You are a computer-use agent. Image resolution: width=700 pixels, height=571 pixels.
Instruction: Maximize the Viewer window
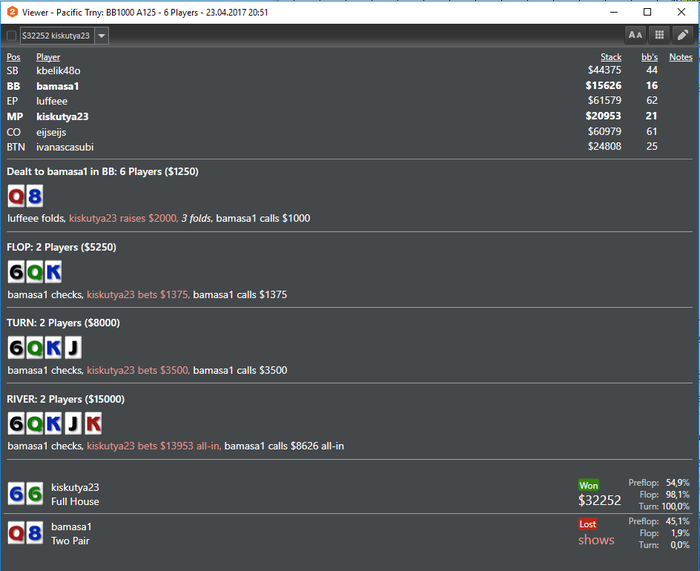click(x=647, y=12)
